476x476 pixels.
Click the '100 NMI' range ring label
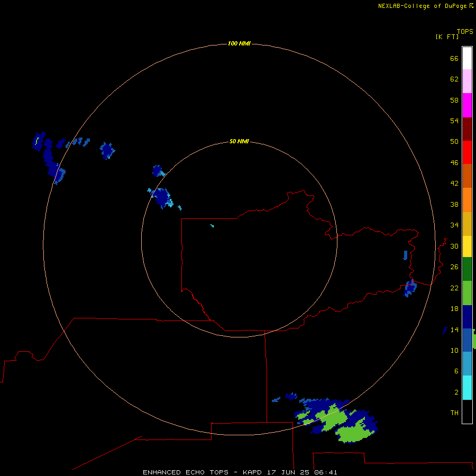point(239,44)
